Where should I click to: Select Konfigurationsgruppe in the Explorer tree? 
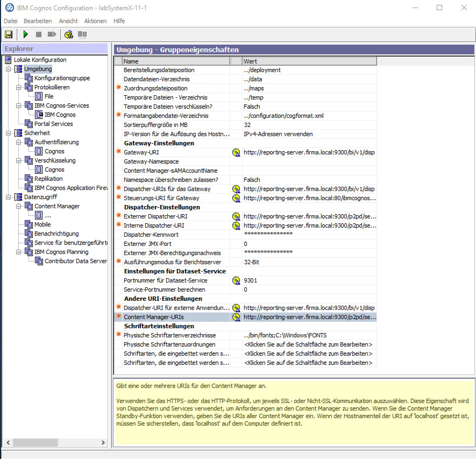click(62, 78)
